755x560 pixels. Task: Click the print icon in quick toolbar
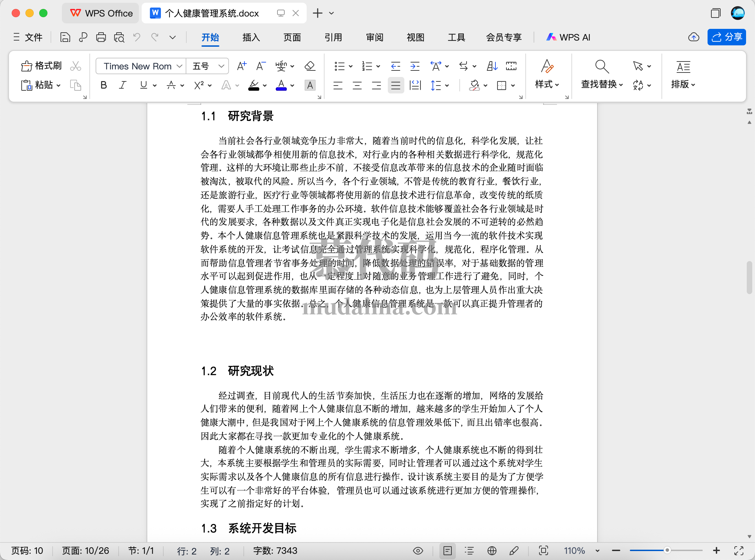point(101,37)
